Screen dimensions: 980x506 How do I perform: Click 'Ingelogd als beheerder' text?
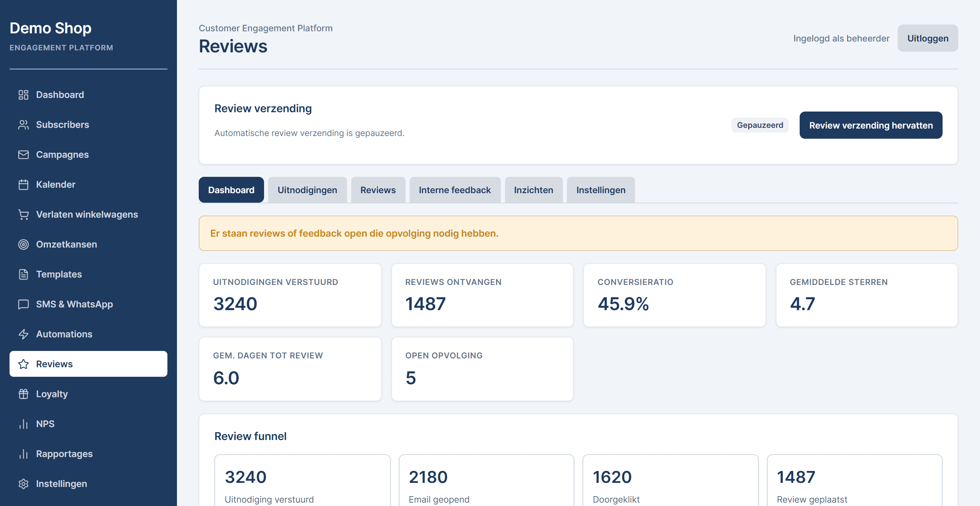tap(841, 38)
